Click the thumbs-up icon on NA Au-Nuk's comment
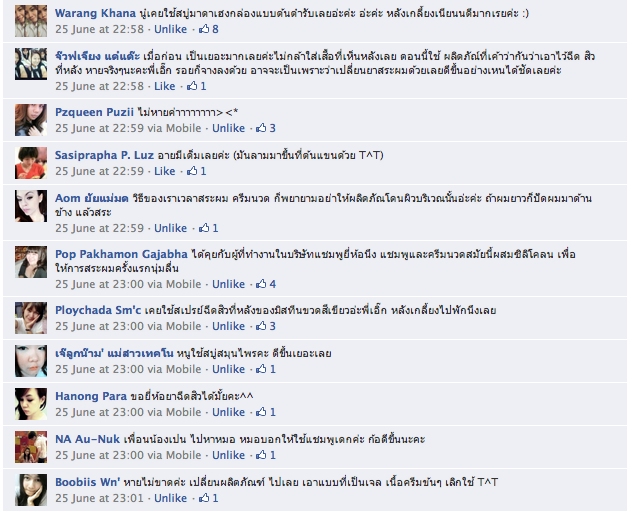The width and height of the screenshot is (629, 511). (261, 455)
